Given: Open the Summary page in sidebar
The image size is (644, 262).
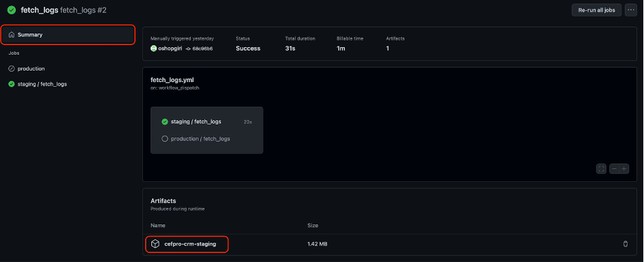Looking at the screenshot, I should [68, 35].
